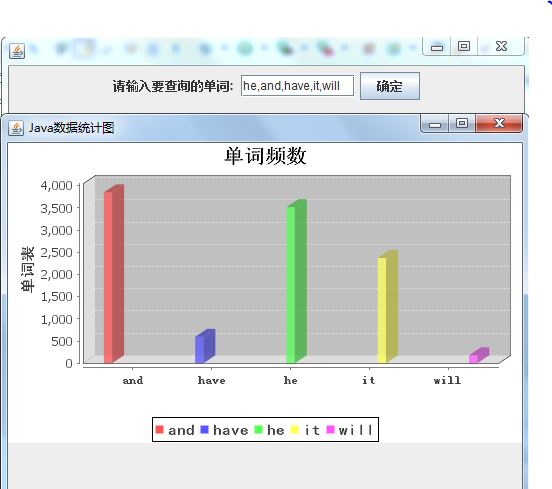Click the 'will' text in legend

[x=356, y=430]
